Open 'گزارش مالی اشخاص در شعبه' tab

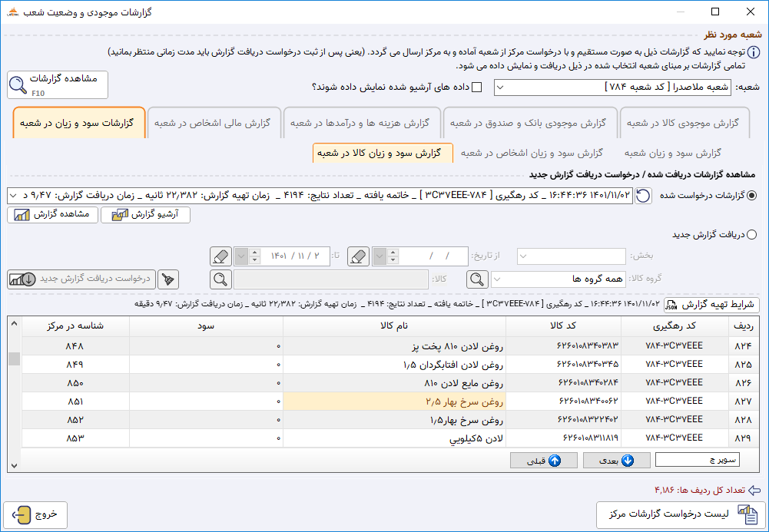click(x=213, y=123)
